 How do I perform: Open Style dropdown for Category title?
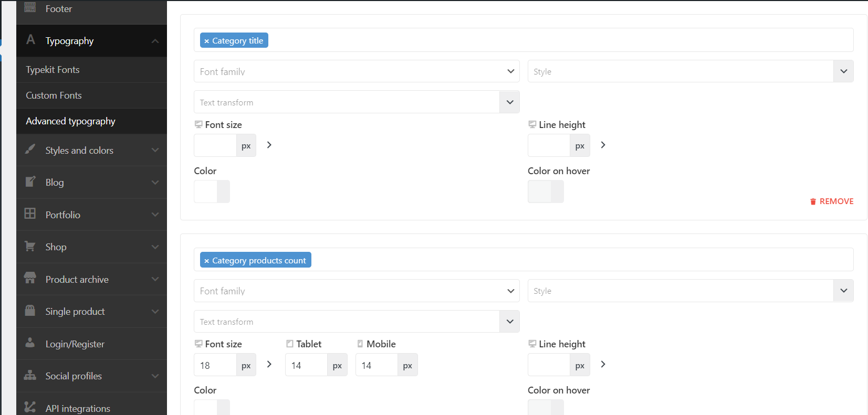[x=690, y=71]
